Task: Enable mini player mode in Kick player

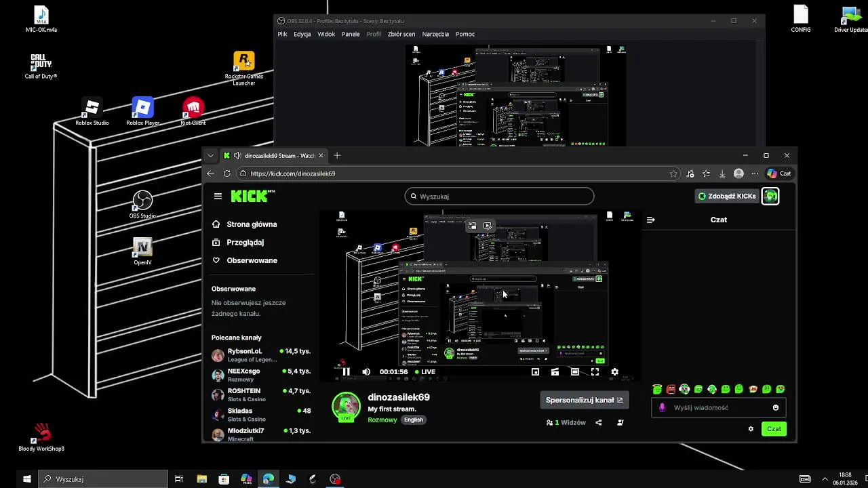Action: 535,371
